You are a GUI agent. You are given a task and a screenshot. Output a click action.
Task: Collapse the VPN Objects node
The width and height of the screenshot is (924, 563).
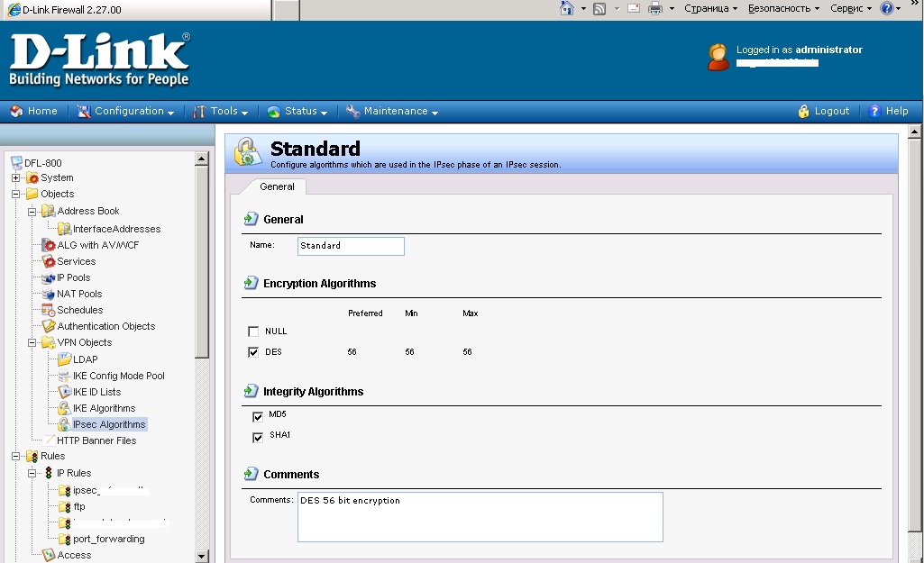point(32,342)
